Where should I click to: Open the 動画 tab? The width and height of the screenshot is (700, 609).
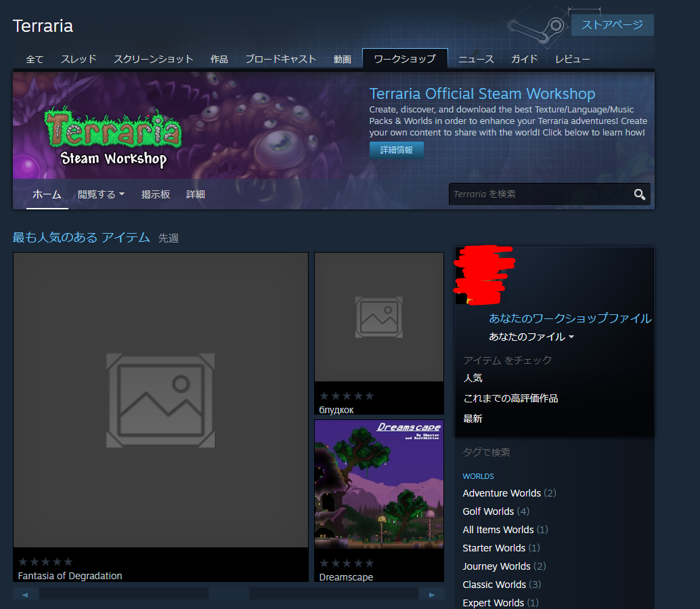343,60
